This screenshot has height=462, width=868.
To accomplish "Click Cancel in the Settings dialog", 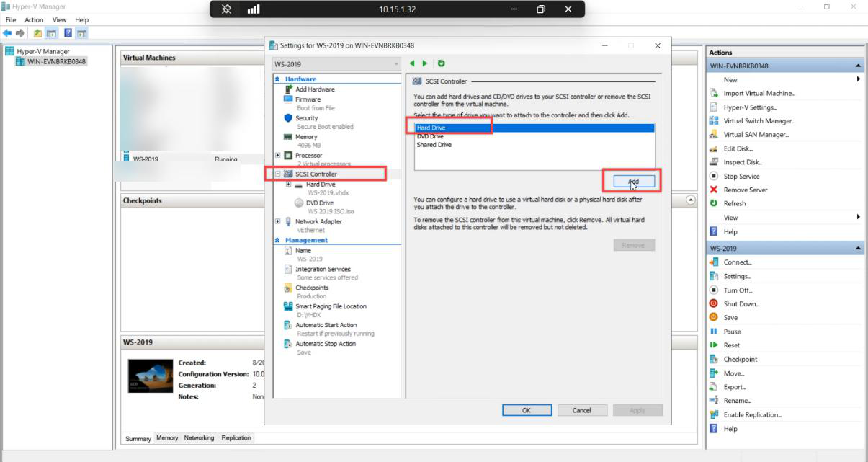I will (582, 410).
